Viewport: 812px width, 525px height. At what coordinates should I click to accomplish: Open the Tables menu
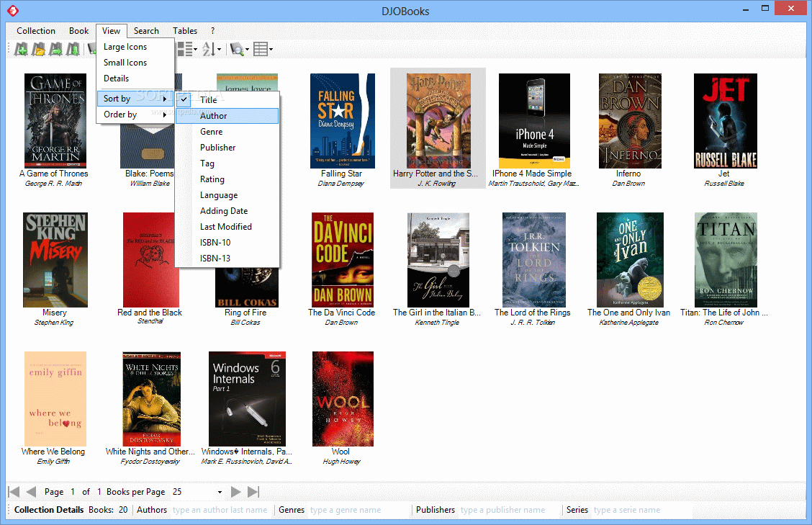pyautogui.click(x=185, y=30)
